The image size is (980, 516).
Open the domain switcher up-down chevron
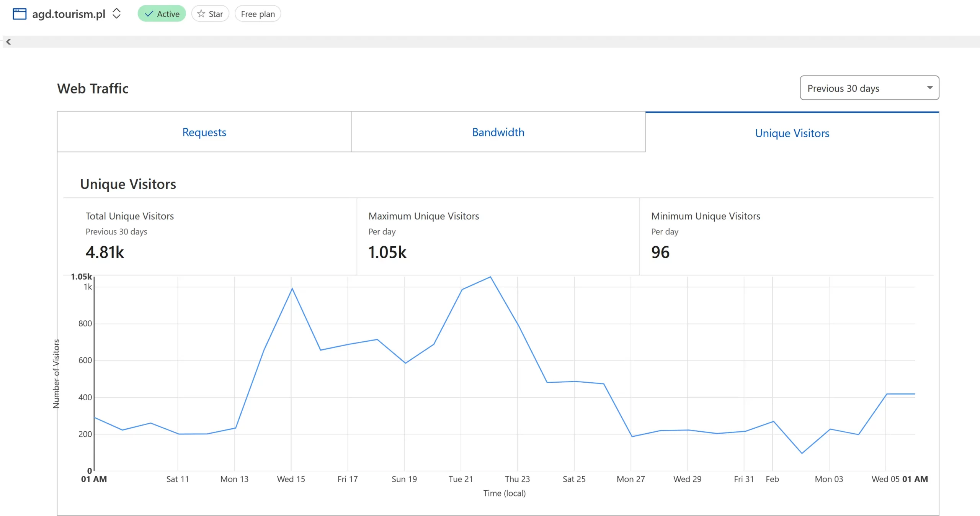(x=116, y=14)
